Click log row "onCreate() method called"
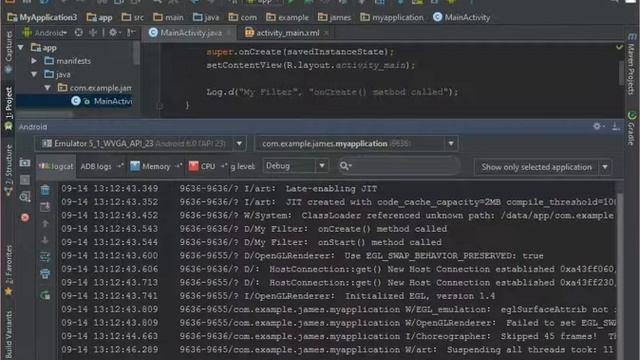640x360 pixels. 338,229
